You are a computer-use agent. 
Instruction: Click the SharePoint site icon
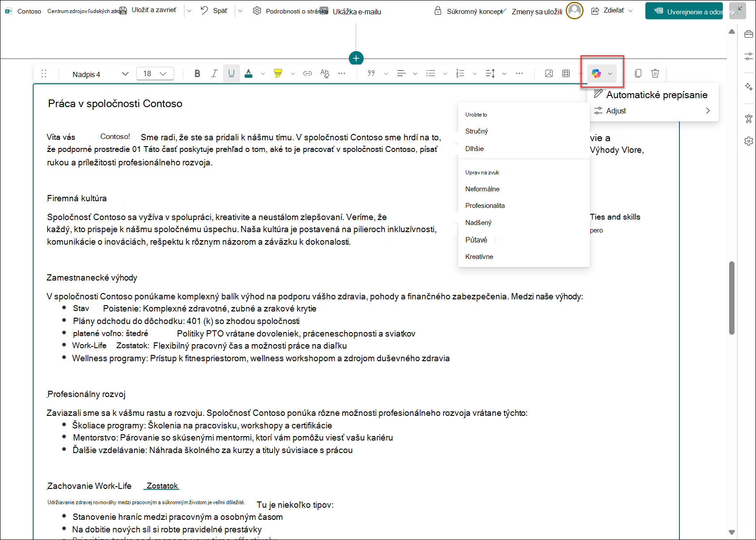[9, 11]
